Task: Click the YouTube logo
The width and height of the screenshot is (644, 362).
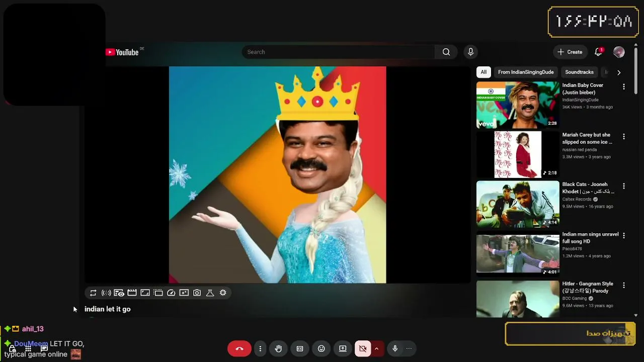Action: (x=122, y=52)
